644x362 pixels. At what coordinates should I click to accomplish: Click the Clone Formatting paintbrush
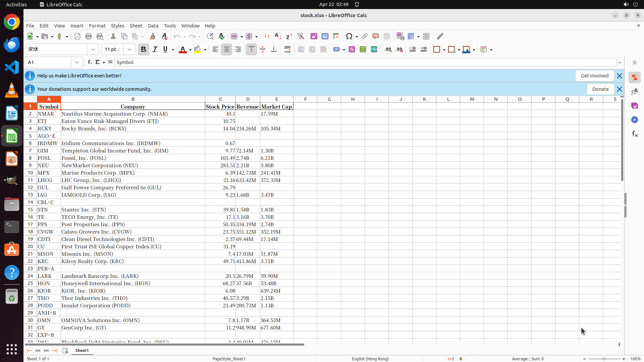(153, 36)
